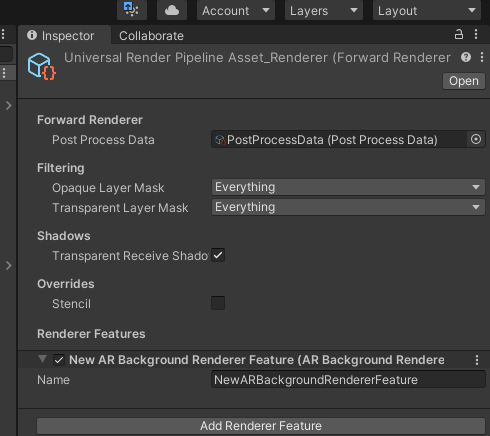Enable the Stencil override checkbox

tap(218, 303)
